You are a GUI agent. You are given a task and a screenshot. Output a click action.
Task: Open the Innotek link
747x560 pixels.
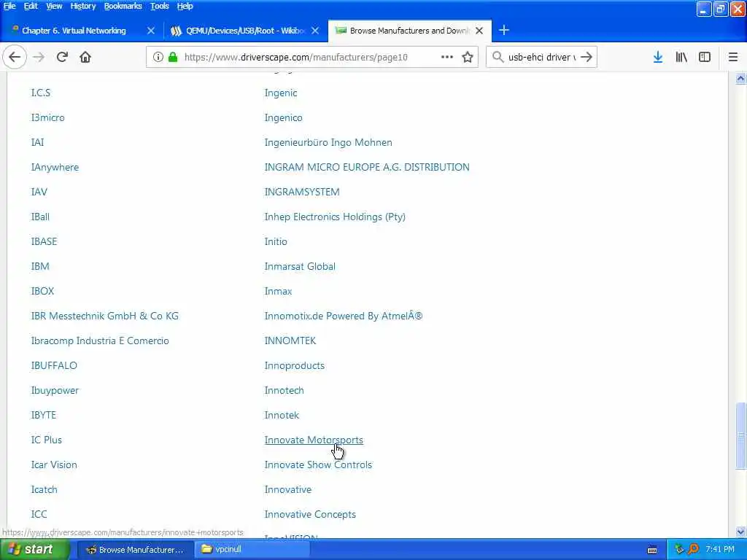coord(282,415)
